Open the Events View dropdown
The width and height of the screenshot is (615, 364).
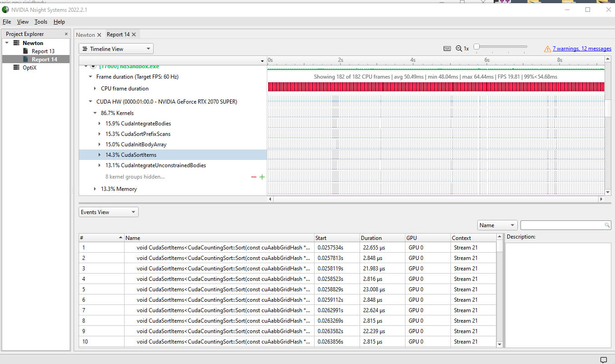click(108, 212)
